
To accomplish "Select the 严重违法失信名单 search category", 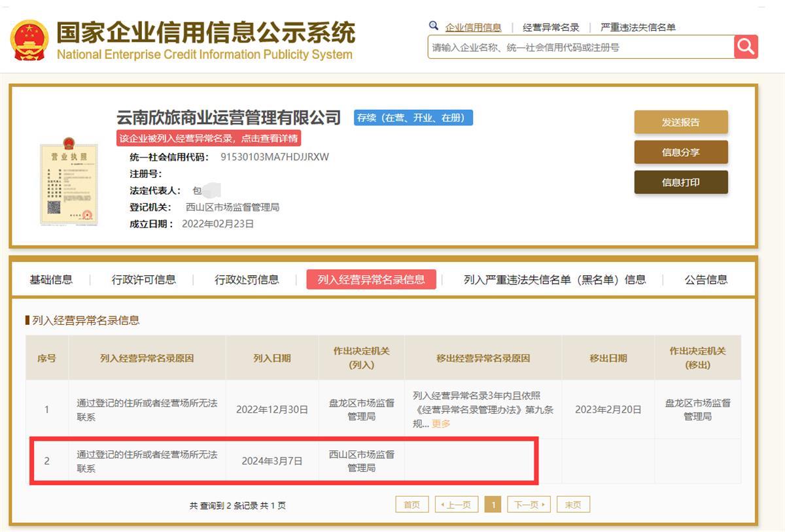I will click(638, 27).
